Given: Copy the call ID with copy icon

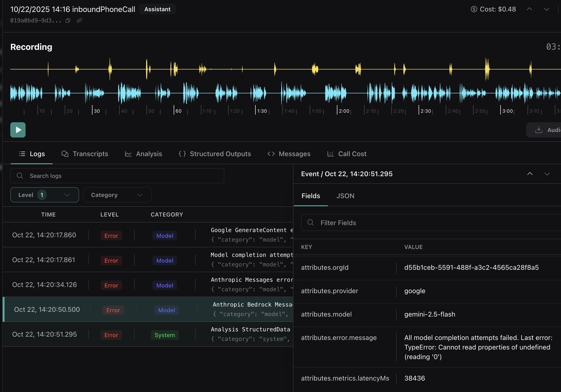Looking at the screenshot, I should 68,21.
